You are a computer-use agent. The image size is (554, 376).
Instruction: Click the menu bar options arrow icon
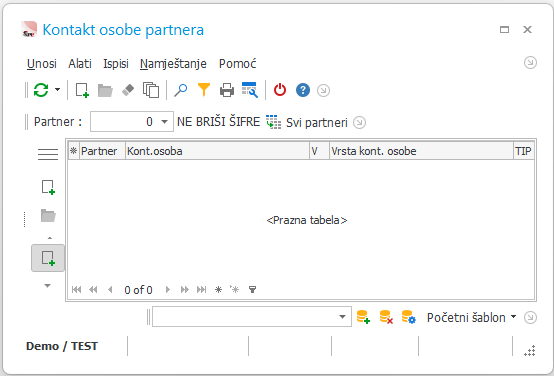530,63
